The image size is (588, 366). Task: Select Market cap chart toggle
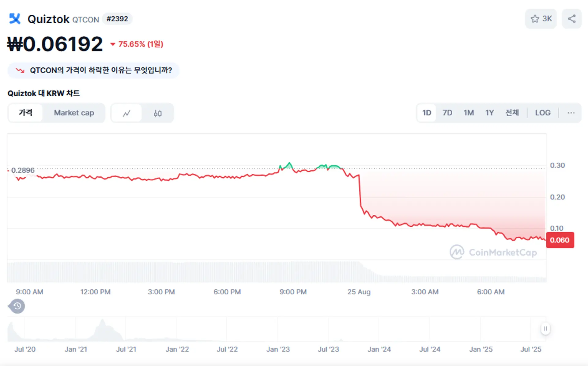[x=74, y=113]
